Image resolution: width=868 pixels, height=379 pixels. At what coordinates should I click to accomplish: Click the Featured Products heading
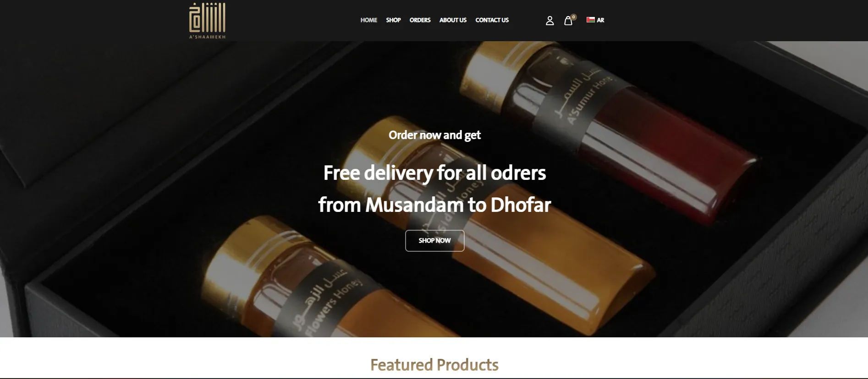pyautogui.click(x=434, y=365)
